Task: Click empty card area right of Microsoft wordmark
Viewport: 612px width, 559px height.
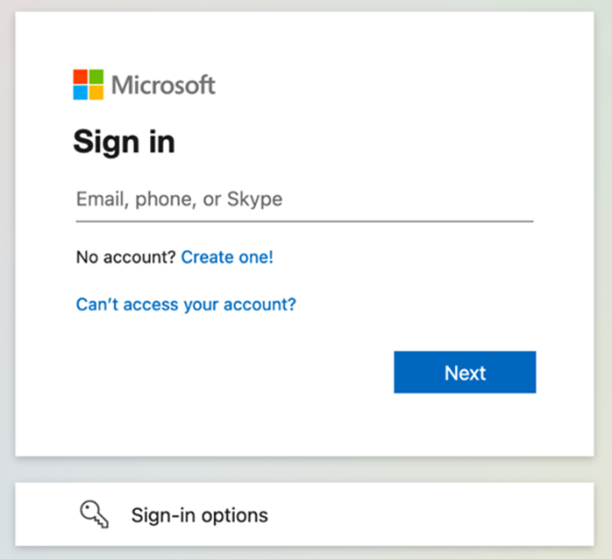Action: click(x=400, y=85)
